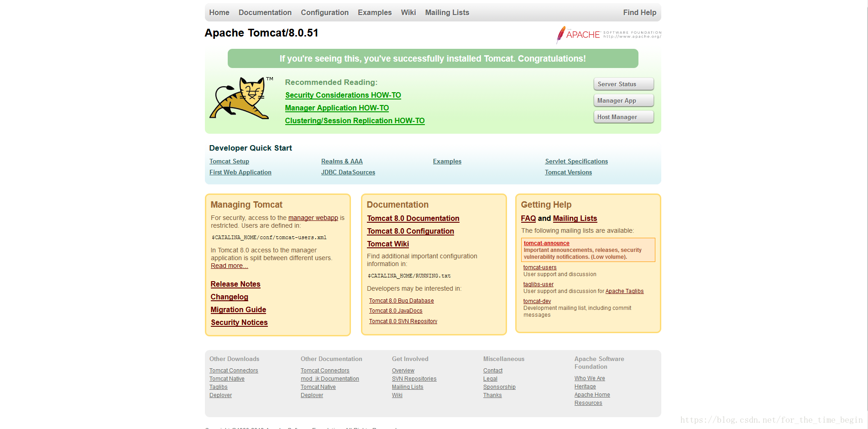Open the tomcat-announce mailing list link
Screen dimensions: 868x429
[x=547, y=243]
